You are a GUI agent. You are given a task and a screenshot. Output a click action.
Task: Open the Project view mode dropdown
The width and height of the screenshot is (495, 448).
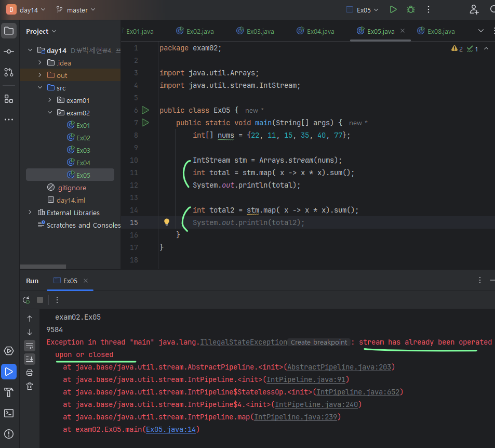pyautogui.click(x=41, y=31)
